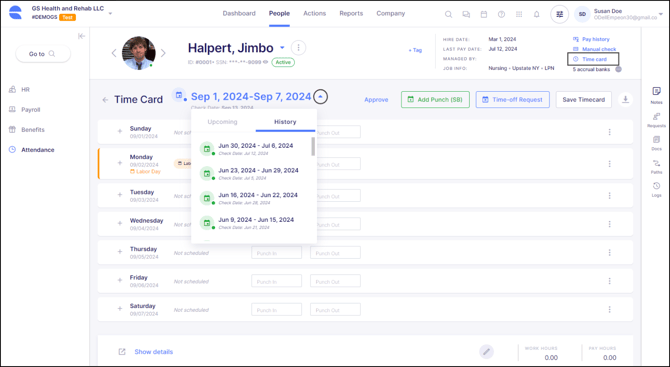Image resolution: width=670 pixels, height=367 pixels.
Task: Open HR in the sidebar
Action: (x=19, y=90)
